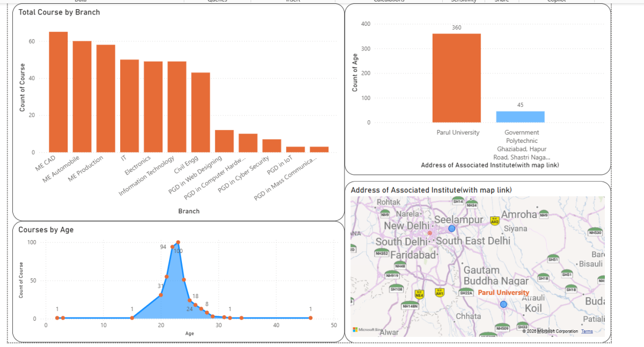Select the ME Automobile bar
The height and width of the screenshot is (347, 644).
coord(82,97)
